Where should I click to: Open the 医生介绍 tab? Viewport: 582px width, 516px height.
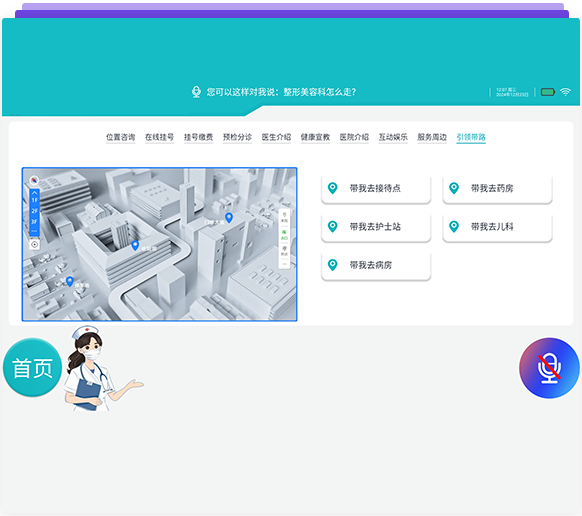[276, 137]
